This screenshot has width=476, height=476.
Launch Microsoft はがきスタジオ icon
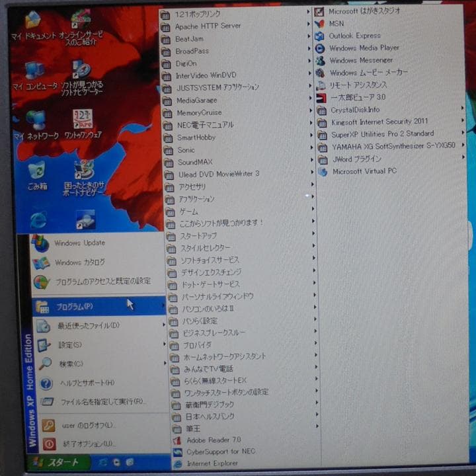(x=319, y=12)
